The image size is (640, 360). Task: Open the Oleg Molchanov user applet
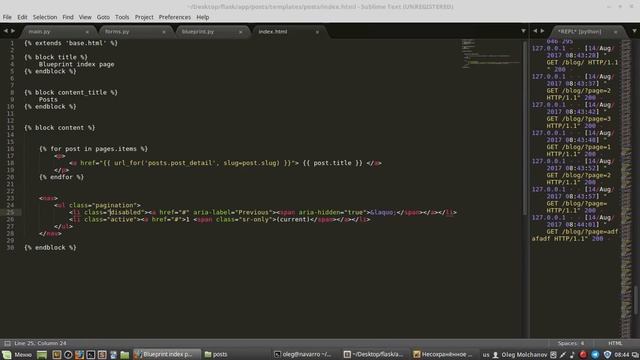click(x=520, y=355)
